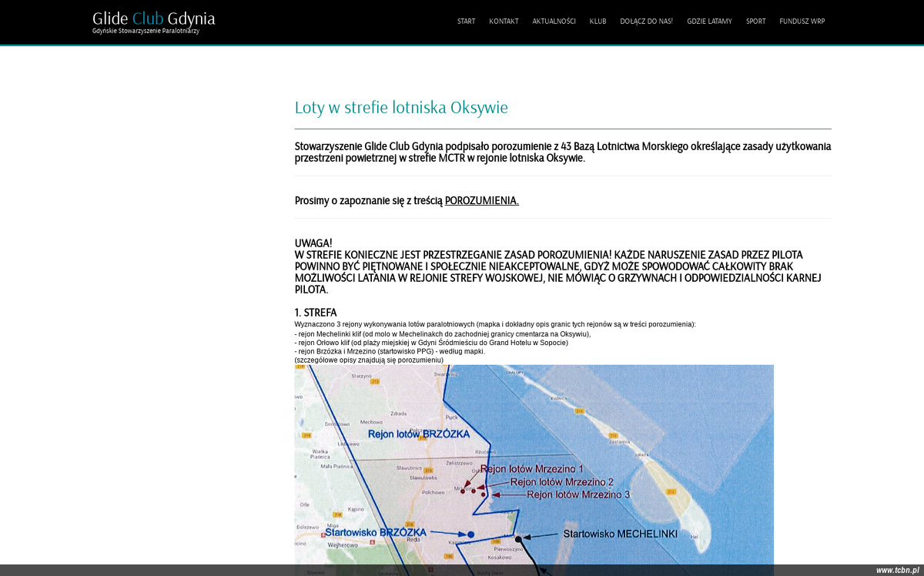Open the DOŁĄCZ DO NAS! page

click(646, 22)
